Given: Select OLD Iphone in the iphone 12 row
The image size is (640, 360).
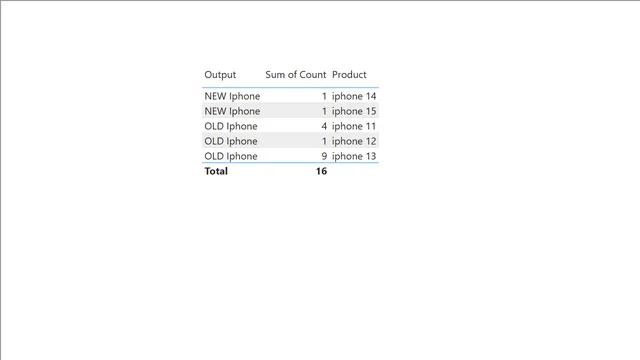Looking at the screenshot, I should click(231, 141).
